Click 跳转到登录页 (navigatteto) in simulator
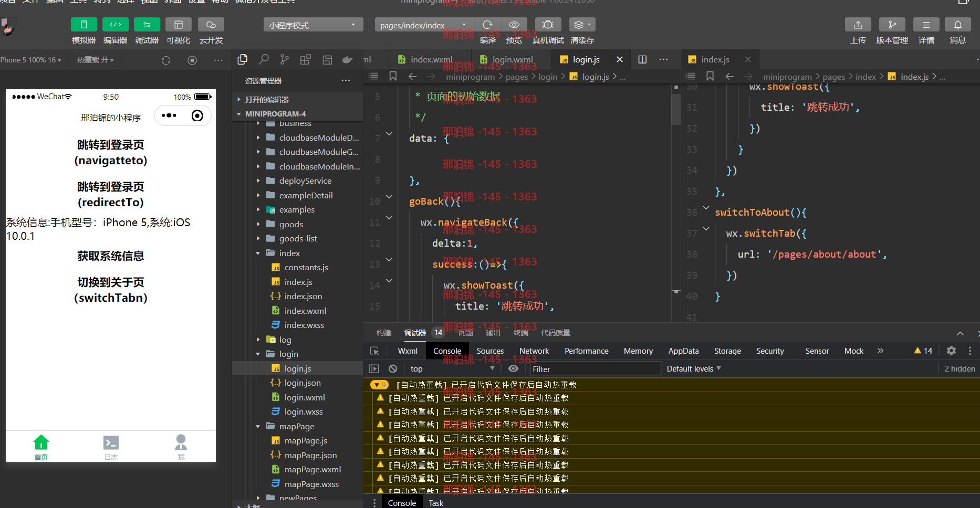 point(111,152)
